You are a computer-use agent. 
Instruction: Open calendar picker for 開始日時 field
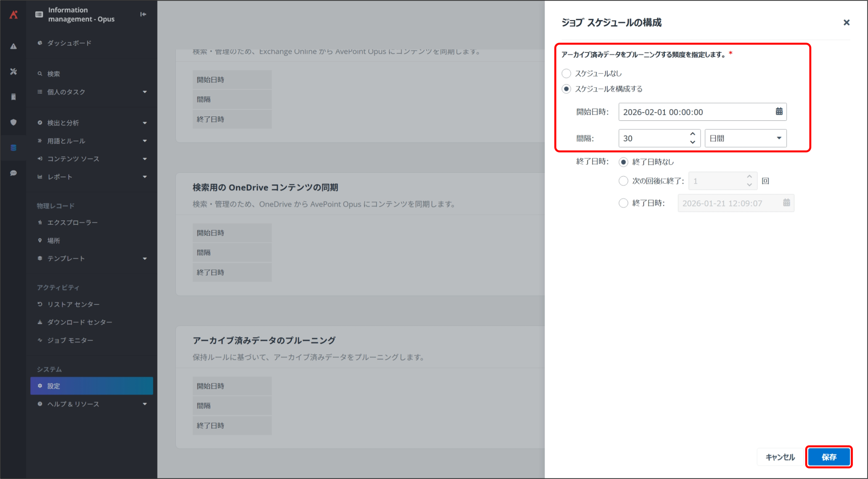point(779,112)
